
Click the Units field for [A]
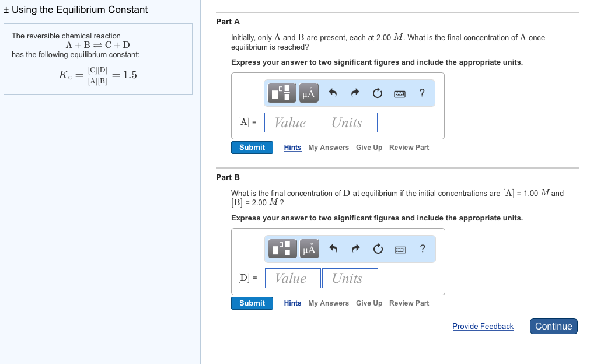coord(349,123)
